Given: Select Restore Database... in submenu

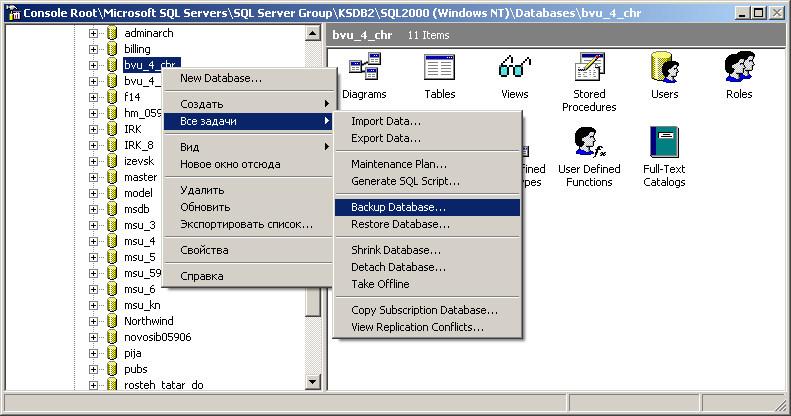Looking at the screenshot, I should tap(427, 224).
